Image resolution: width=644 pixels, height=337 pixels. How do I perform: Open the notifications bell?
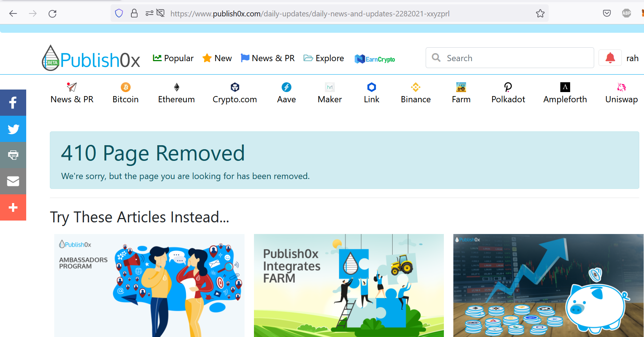pos(610,58)
